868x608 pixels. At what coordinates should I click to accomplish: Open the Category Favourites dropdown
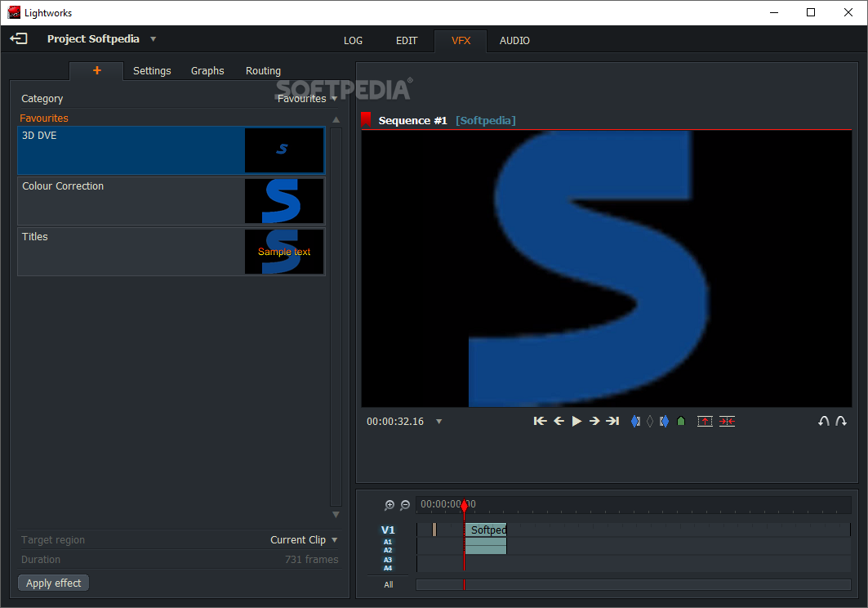308,99
